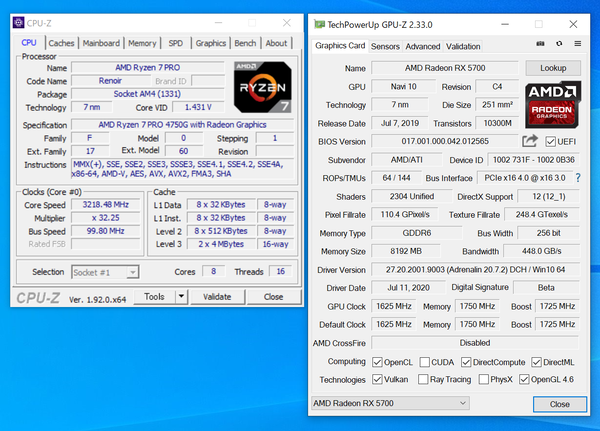Image resolution: width=600 pixels, height=431 pixels.
Task: Toggle the DirectCompute checkbox
Action: click(x=466, y=362)
